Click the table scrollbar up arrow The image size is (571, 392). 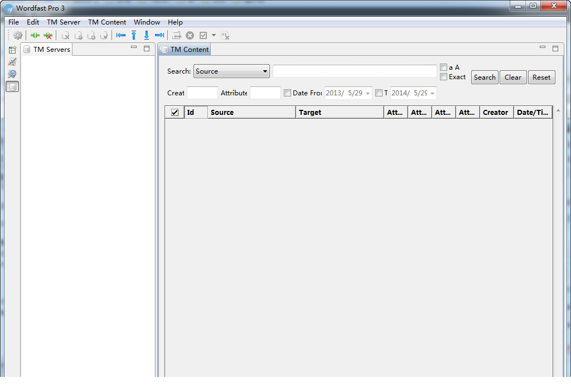pyautogui.click(x=558, y=111)
